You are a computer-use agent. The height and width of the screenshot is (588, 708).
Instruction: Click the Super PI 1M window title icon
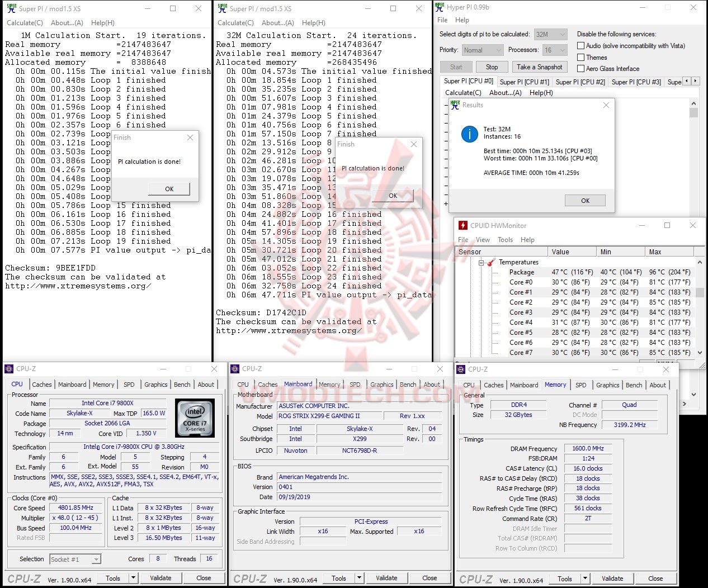click(11, 8)
